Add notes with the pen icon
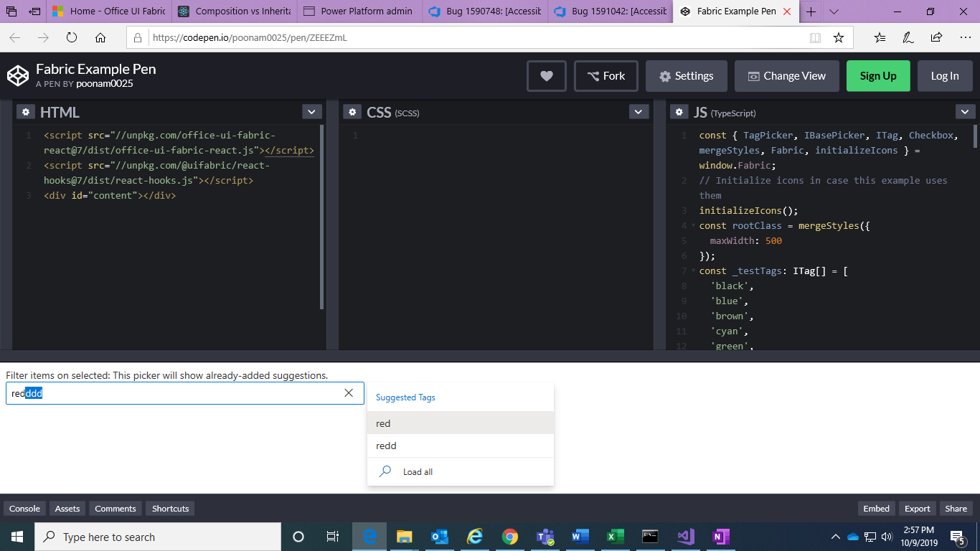 (908, 37)
